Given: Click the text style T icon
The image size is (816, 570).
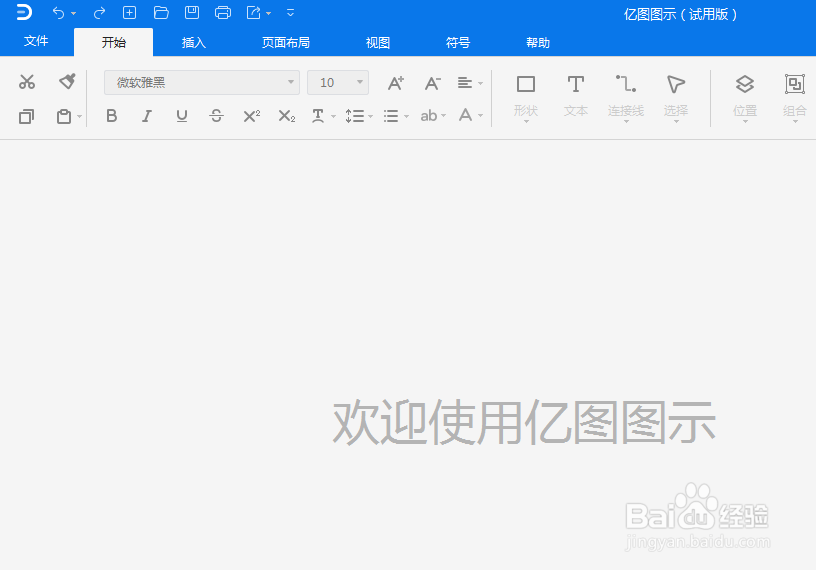Looking at the screenshot, I should point(318,116).
